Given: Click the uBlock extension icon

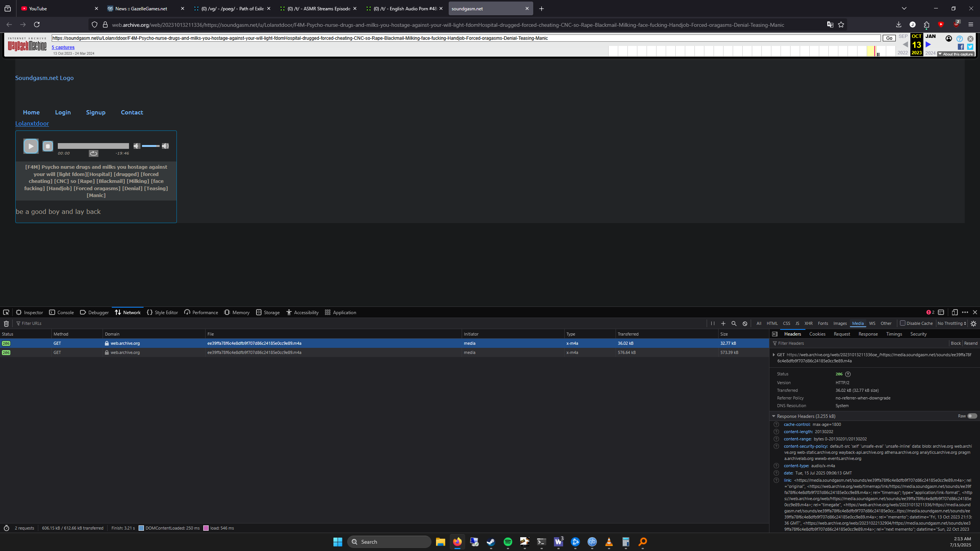Looking at the screenshot, I should click(956, 24).
